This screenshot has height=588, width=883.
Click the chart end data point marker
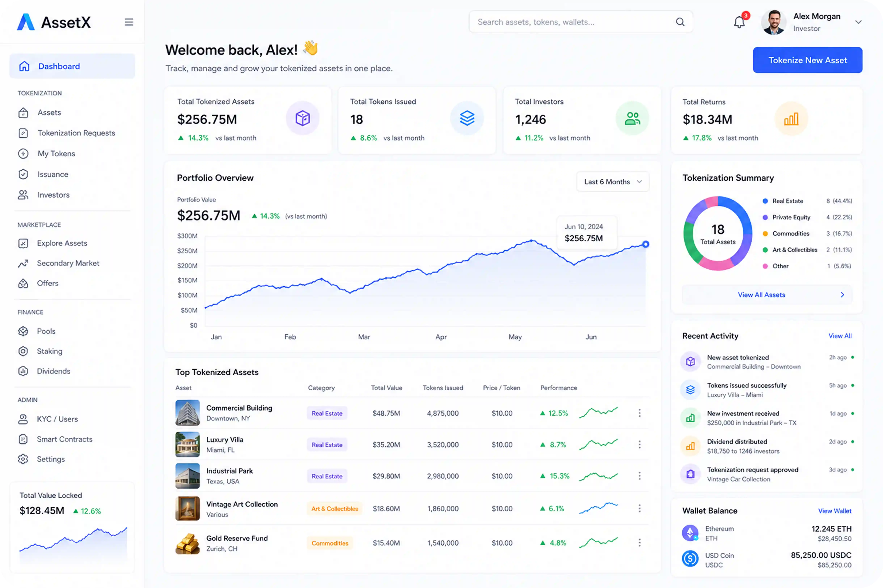coord(645,244)
